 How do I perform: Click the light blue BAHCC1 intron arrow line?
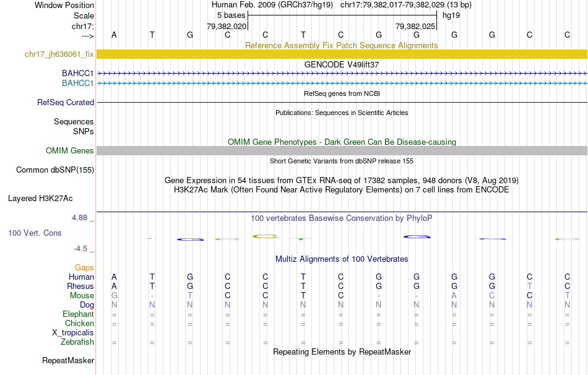point(342,84)
